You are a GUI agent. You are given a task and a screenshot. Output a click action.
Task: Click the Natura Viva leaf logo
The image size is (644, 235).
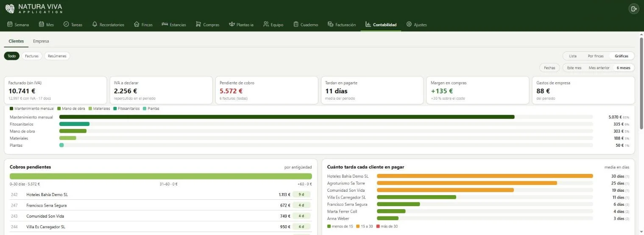tap(10, 8)
